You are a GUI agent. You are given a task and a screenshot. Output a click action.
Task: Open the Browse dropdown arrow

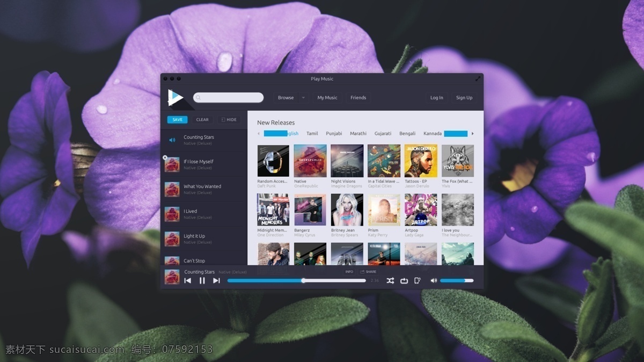303,98
